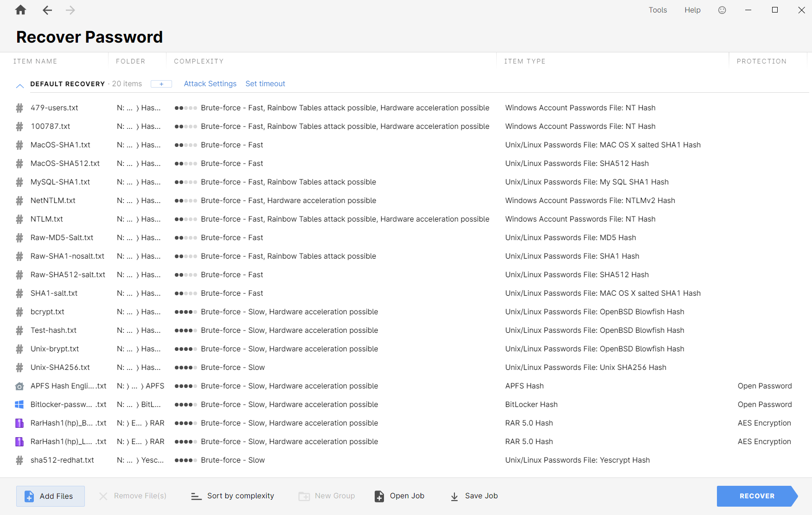
Task: Click complexity dots for NetNTLM.txt
Action: (x=186, y=201)
